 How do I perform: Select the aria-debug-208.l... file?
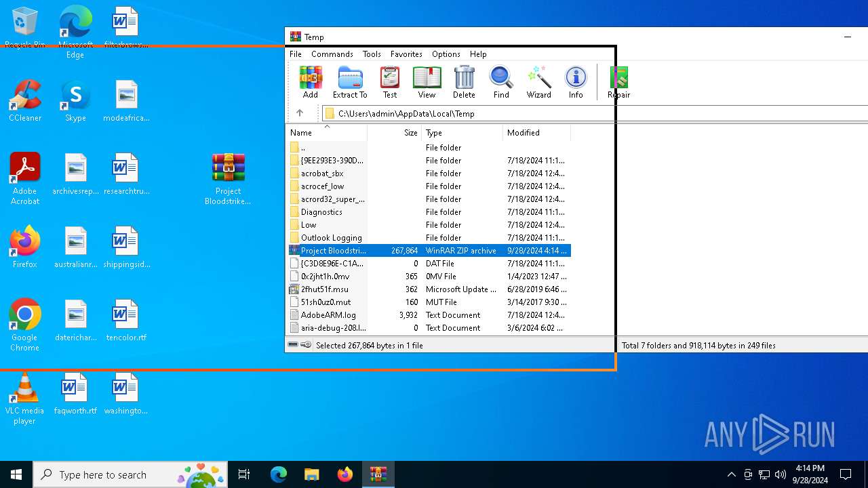(x=429, y=328)
